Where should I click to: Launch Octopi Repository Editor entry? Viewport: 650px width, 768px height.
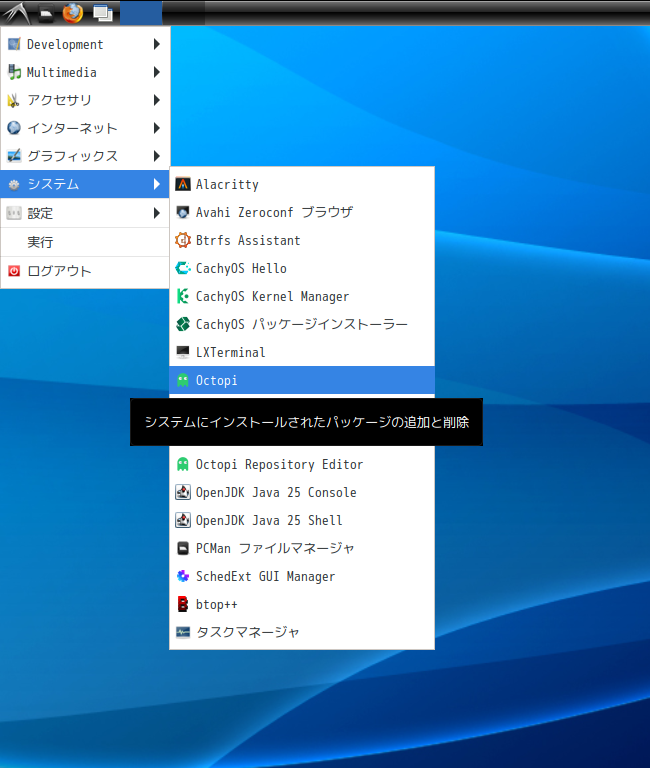tap(302, 464)
